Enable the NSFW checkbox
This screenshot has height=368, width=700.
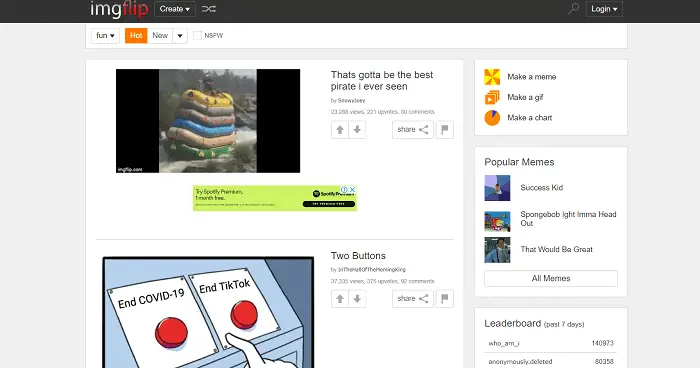pos(197,36)
